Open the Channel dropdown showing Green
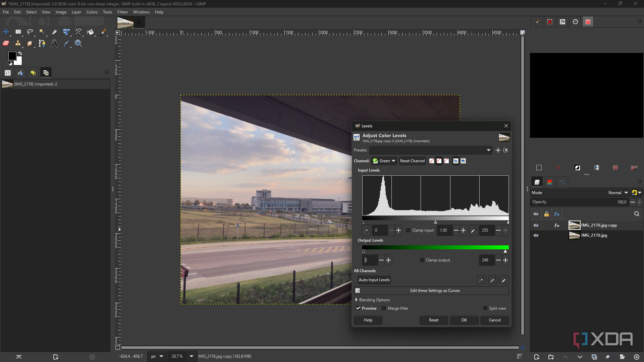Screen dimensions: 644x362 [384, 161]
